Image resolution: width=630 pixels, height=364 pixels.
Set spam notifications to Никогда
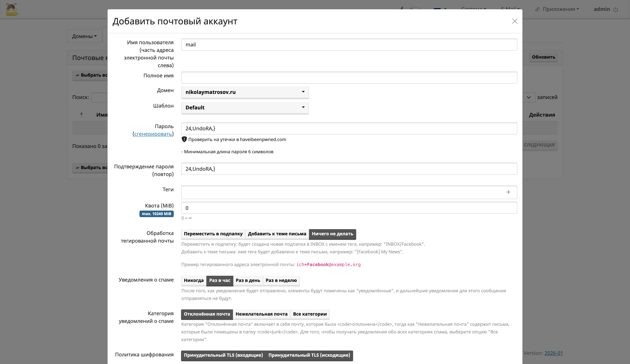pyautogui.click(x=193, y=280)
